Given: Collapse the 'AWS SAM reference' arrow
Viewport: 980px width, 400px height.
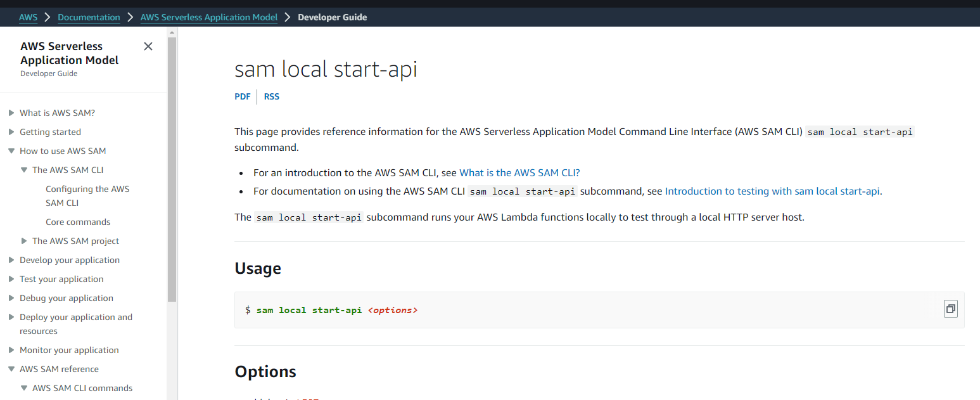Looking at the screenshot, I should pyautogui.click(x=11, y=369).
